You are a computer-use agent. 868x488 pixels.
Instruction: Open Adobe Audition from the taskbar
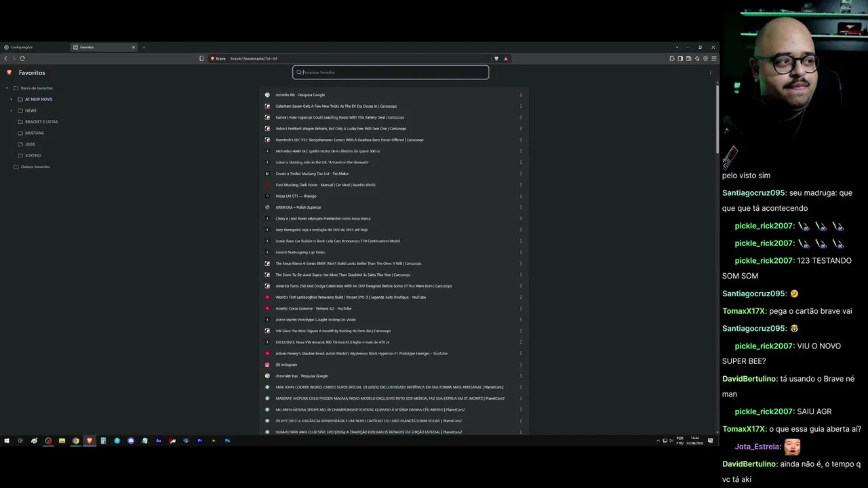159,441
